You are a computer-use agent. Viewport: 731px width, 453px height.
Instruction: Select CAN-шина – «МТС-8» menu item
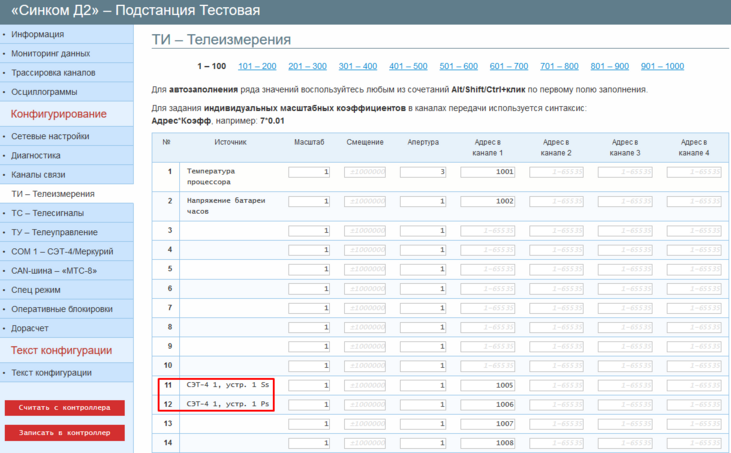click(54, 270)
